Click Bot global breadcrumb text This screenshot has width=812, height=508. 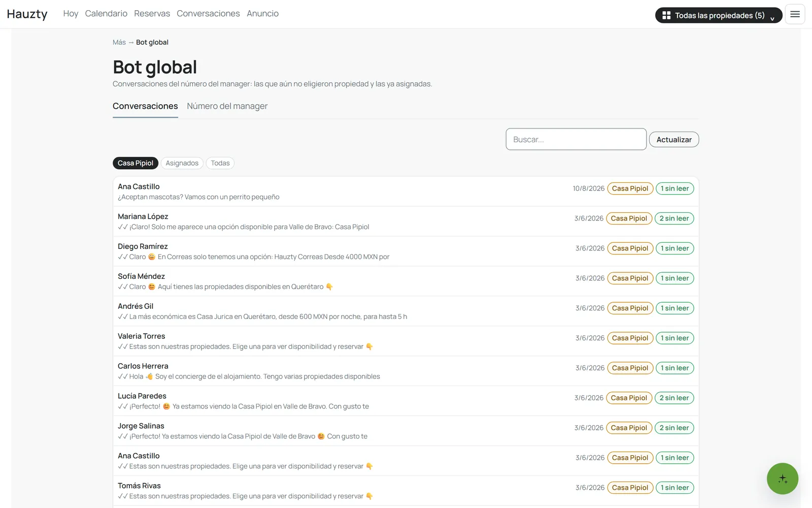click(152, 42)
